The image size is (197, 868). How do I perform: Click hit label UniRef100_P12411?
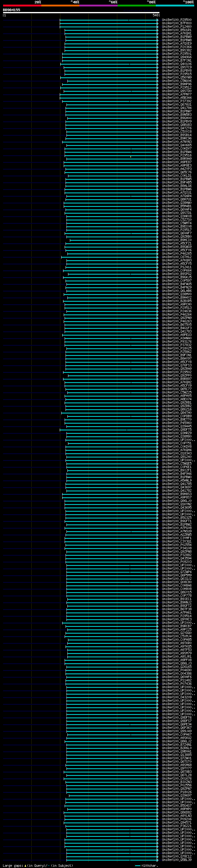click(176, 267)
